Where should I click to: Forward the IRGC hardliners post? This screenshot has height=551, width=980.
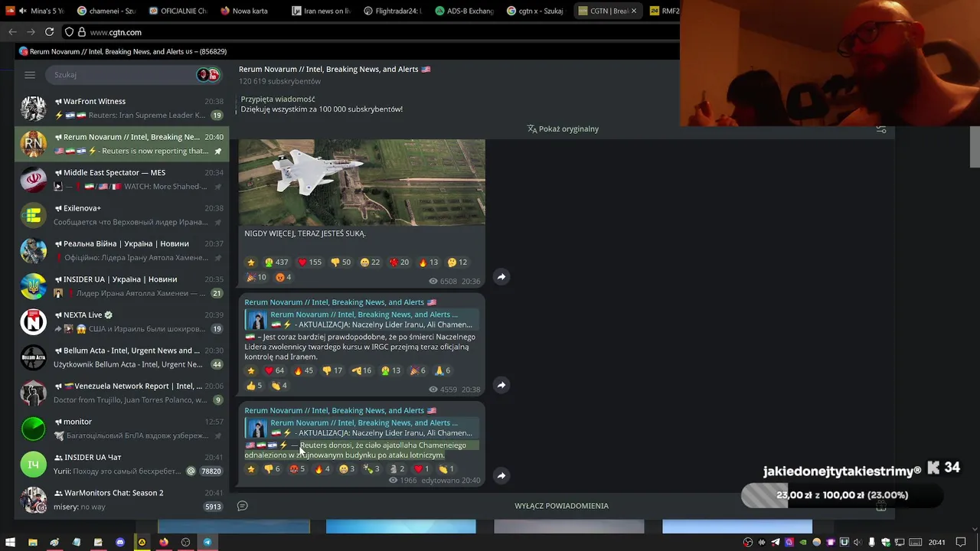click(501, 385)
